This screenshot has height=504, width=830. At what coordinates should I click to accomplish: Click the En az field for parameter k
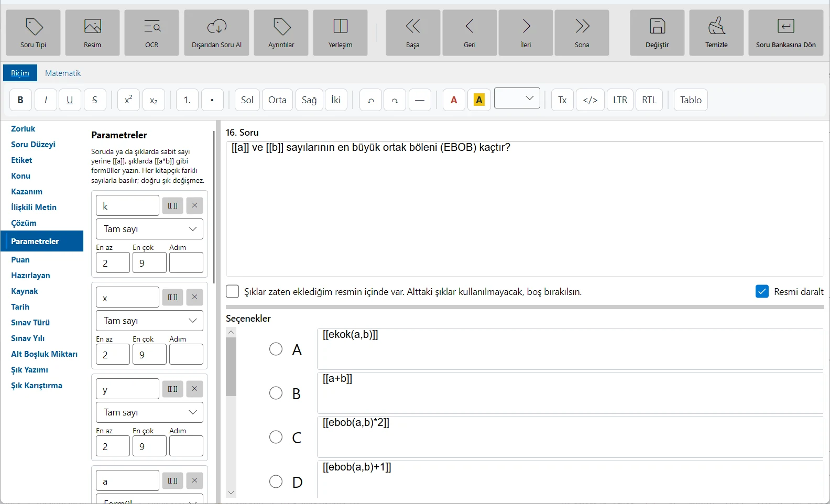(x=113, y=262)
